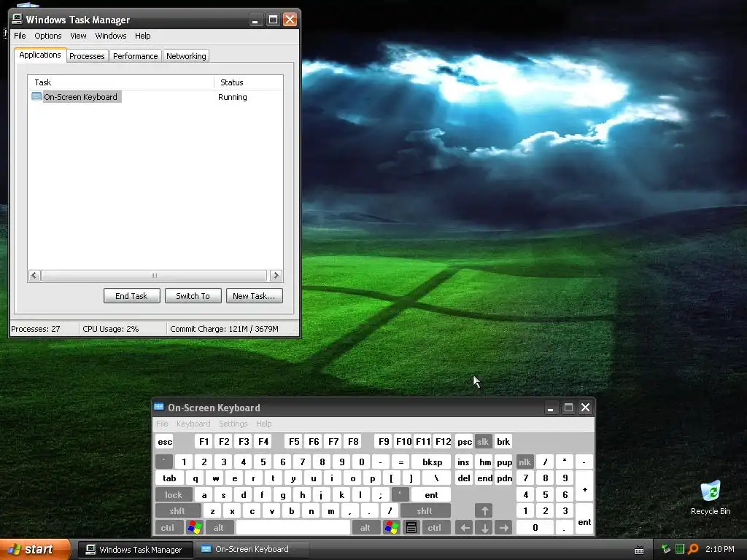This screenshot has height=560, width=747.
Task: Toggle the right alt key
Action: pyautogui.click(x=365, y=527)
